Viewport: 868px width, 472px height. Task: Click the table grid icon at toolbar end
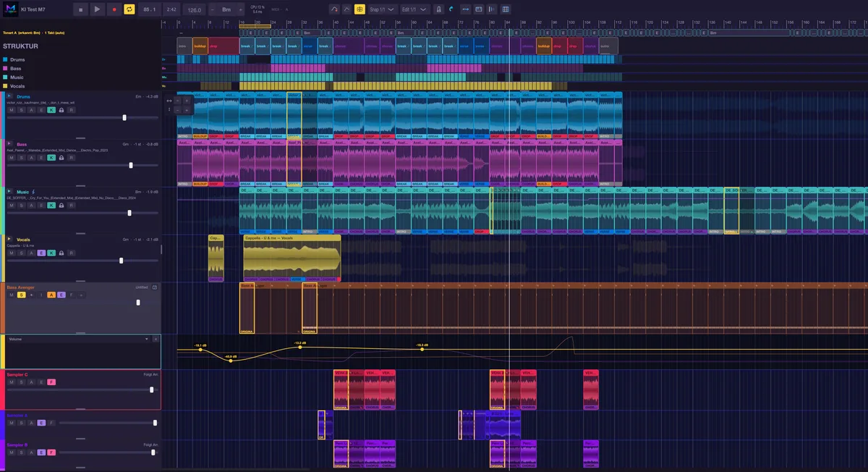(506, 9)
